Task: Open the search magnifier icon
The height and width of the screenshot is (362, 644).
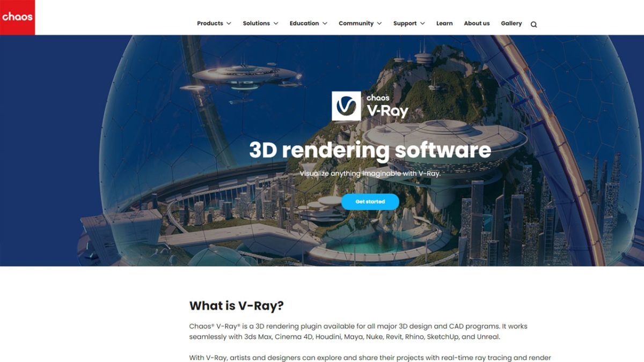Action: 534,24
